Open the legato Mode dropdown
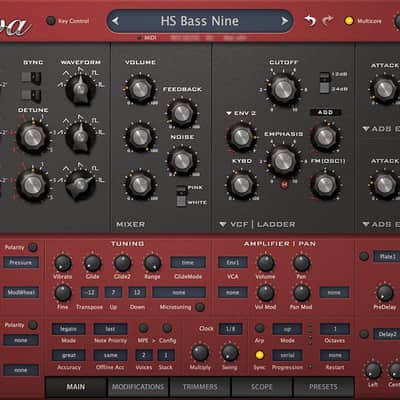This screenshot has height=400, width=400. pos(68,329)
